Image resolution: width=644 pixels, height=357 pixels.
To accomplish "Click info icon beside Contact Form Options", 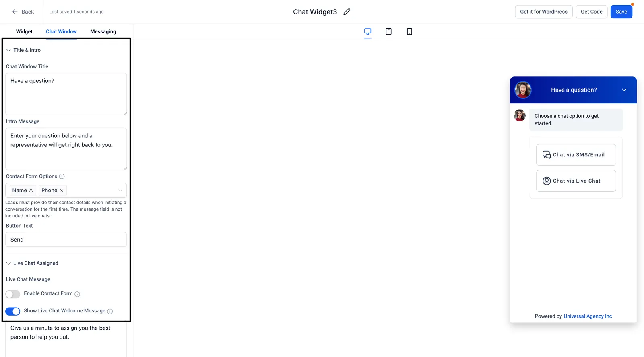I will (62, 176).
